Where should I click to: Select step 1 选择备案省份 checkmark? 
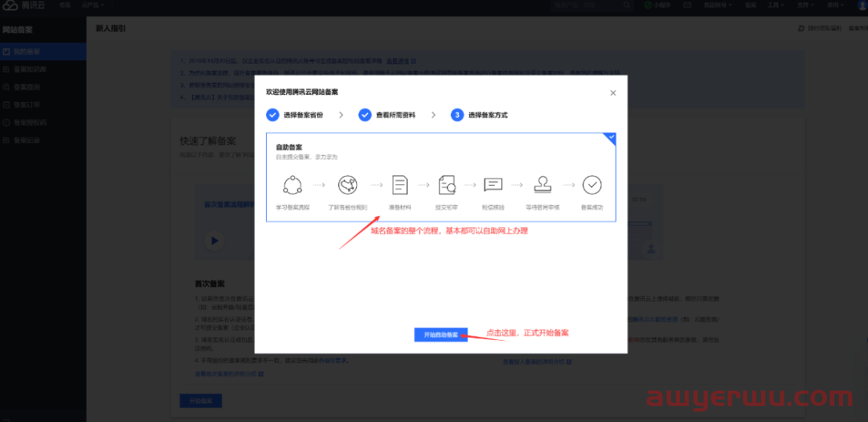click(x=272, y=115)
